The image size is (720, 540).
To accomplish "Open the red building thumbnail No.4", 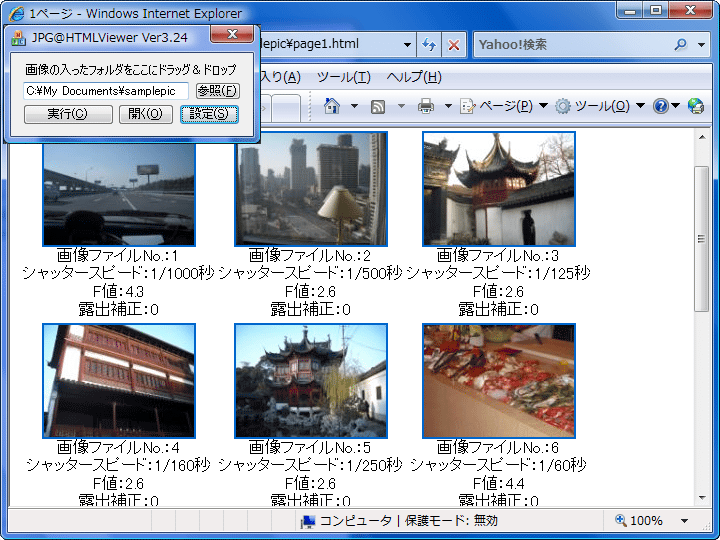I will click(119, 381).
